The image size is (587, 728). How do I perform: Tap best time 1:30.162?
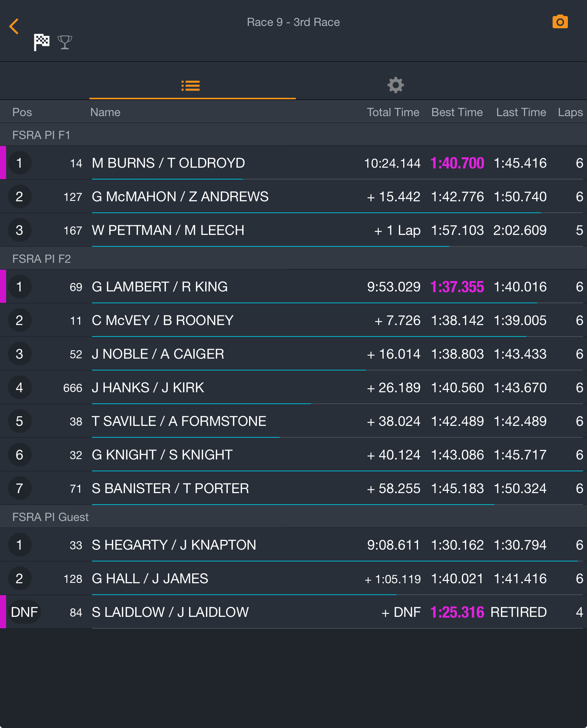point(457,545)
